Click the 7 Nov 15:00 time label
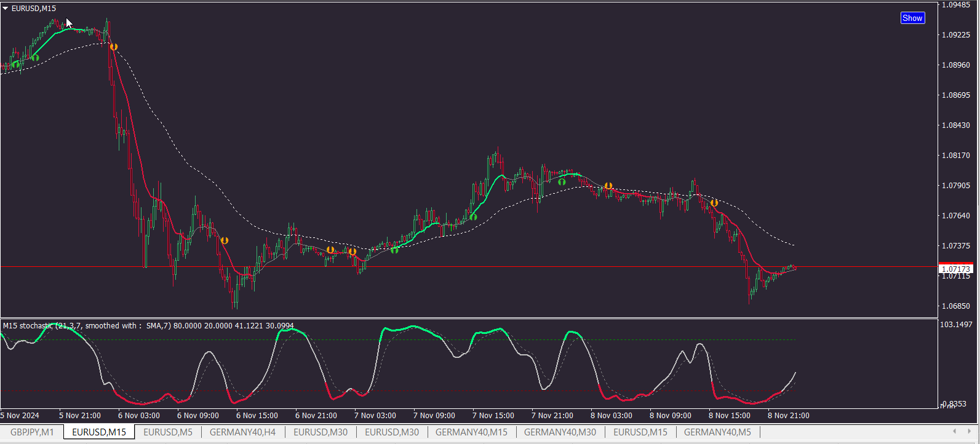Image resolution: width=980 pixels, height=444 pixels. coord(493,416)
